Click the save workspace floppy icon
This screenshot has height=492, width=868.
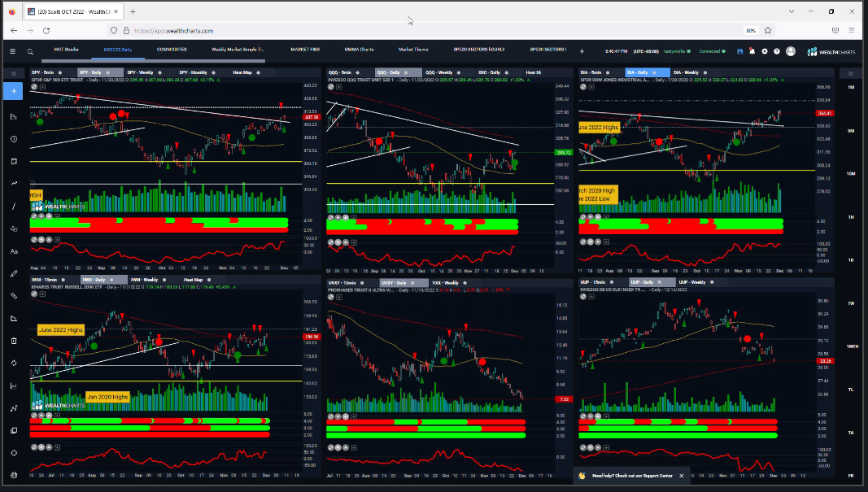pos(740,51)
